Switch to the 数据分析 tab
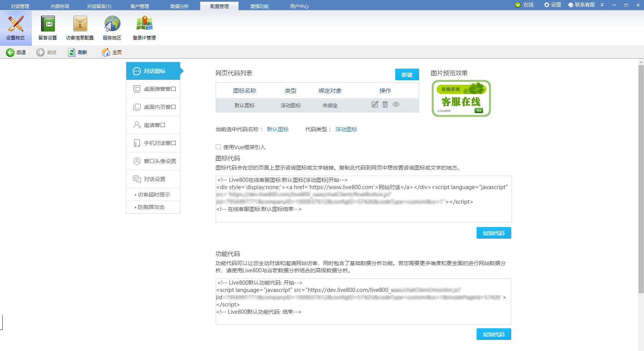The width and height of the screenshot is (644, 351). (x=180, y=6)
